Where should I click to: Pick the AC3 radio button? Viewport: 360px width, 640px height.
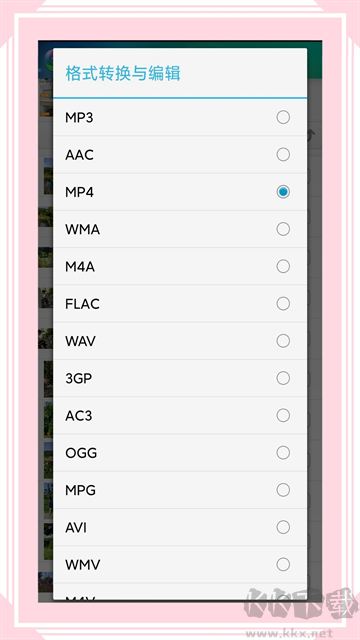pyautogui.click(x=283, y=416)
